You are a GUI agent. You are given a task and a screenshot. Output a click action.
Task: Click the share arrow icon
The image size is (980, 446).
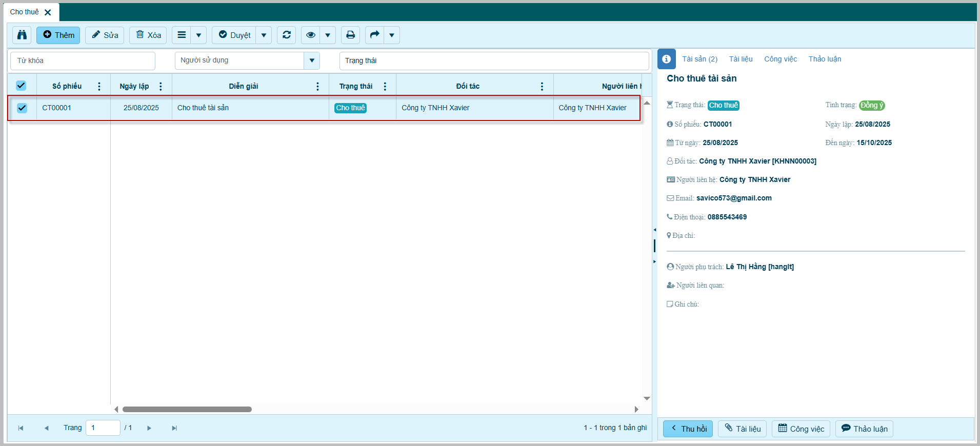pyautogui.click(x=375, y=35)
